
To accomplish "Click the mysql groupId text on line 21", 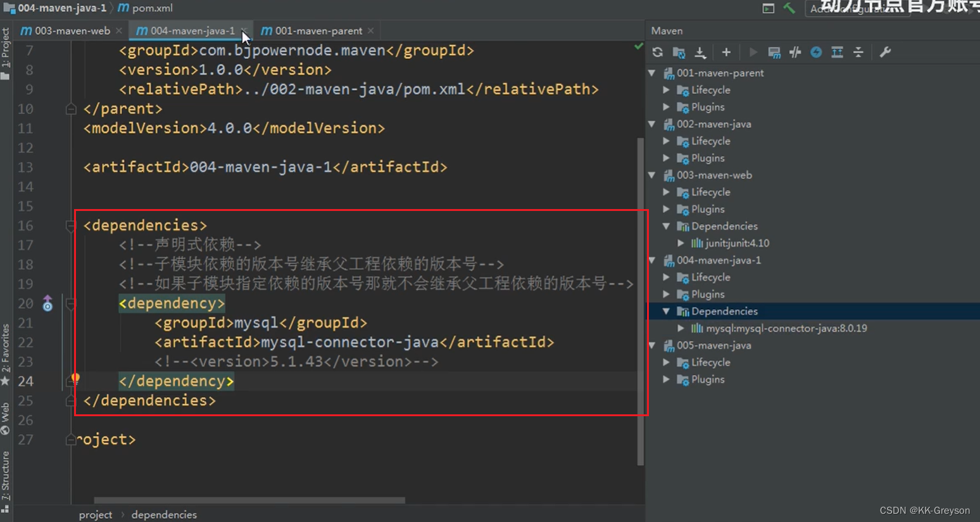I will 256,323.
